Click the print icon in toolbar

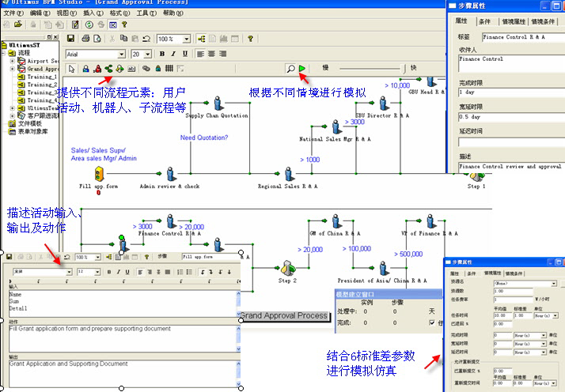[85, 39]
